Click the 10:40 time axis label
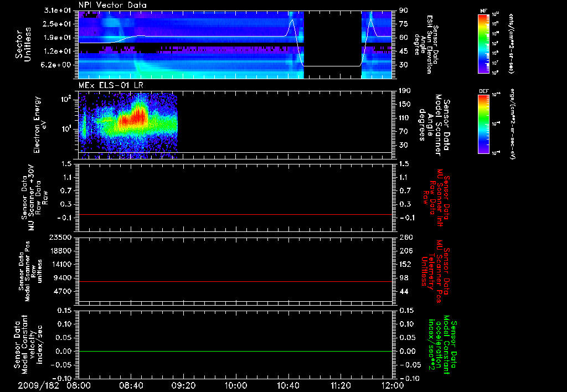This screenshot has height=392, width=567. tap(288, 385)
